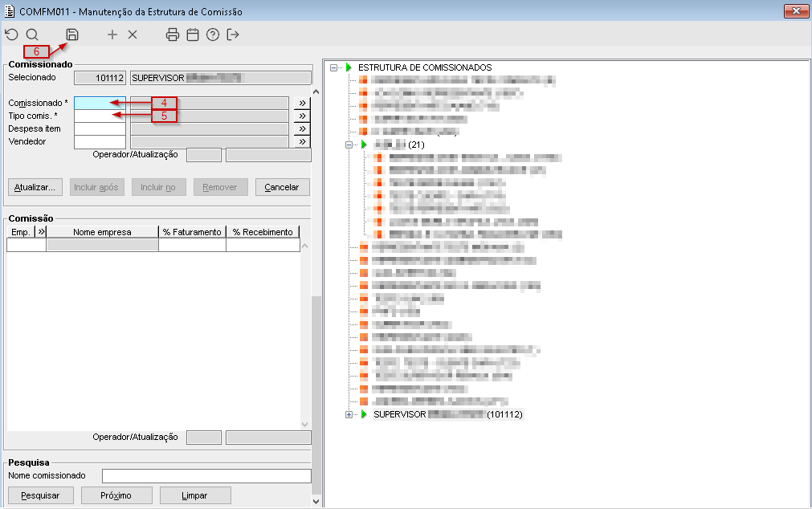The width and height of the screenshot is (812, 509).
Task: Click left panel scrollbar down arrow
Action: tap(316, 501)
